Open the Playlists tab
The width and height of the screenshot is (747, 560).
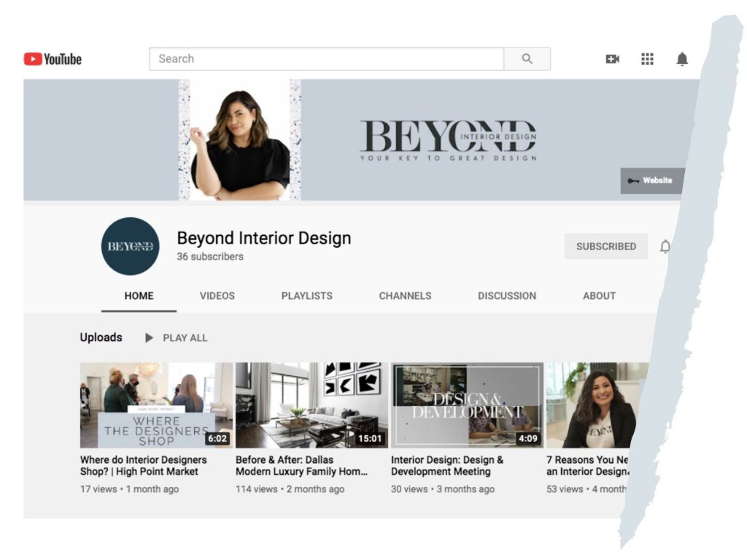(307, 296)
